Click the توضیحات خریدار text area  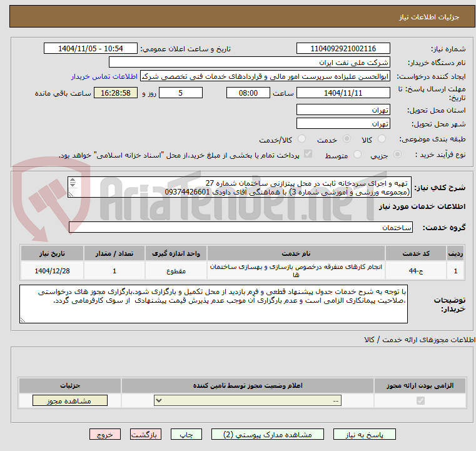pos(213,304)
